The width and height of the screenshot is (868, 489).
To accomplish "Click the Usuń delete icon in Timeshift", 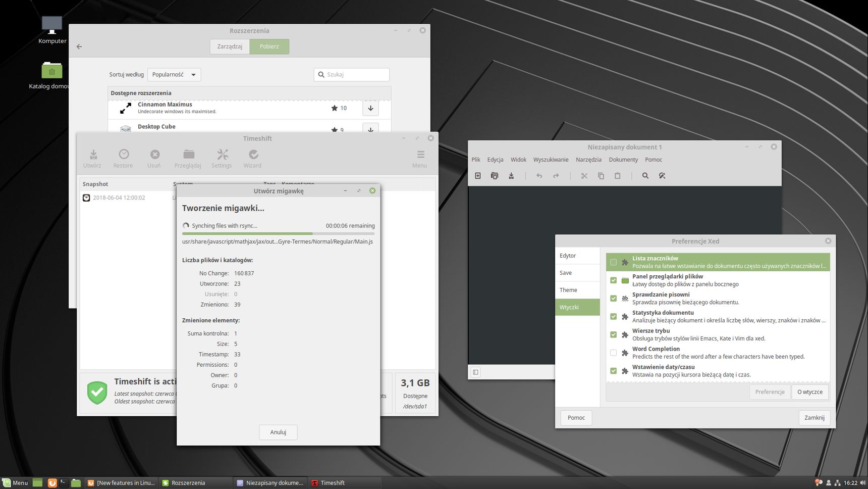I will click(x=155, y=154).
